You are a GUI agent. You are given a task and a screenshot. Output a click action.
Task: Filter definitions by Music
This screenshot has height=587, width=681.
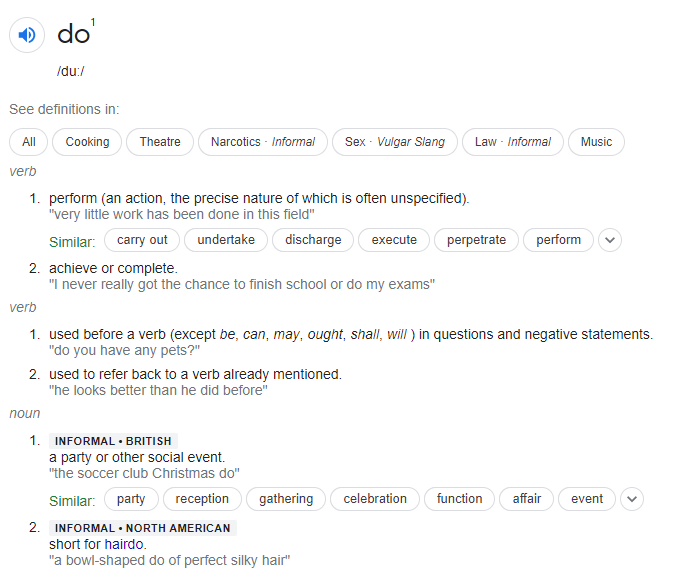pyautogui.click(x=596, y=142)
